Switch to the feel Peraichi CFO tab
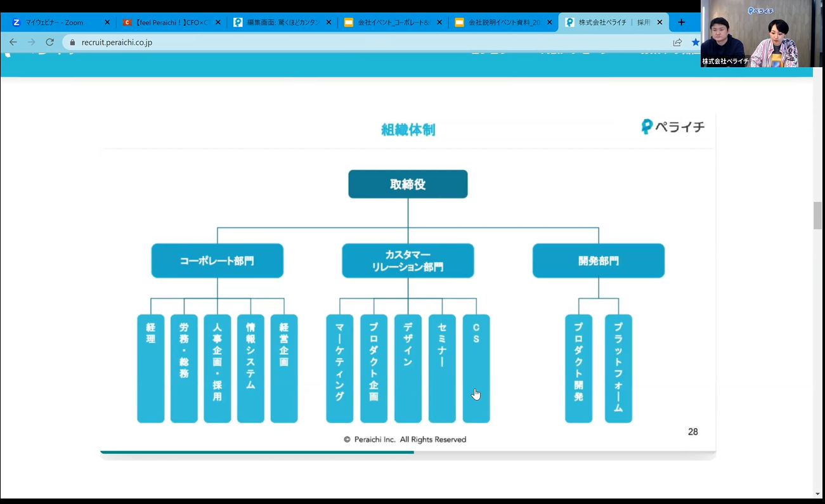The width and height of the screenshot is (825, 504). [x=171, y=22]
